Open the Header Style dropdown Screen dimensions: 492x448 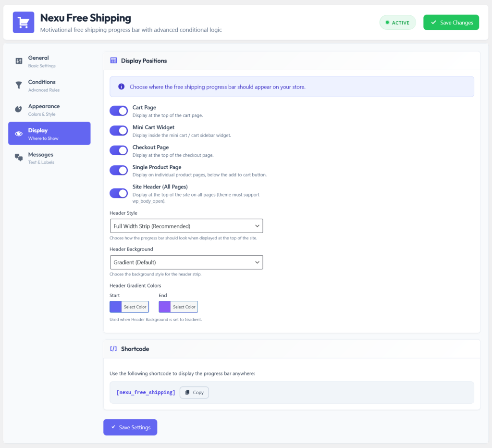186,226
